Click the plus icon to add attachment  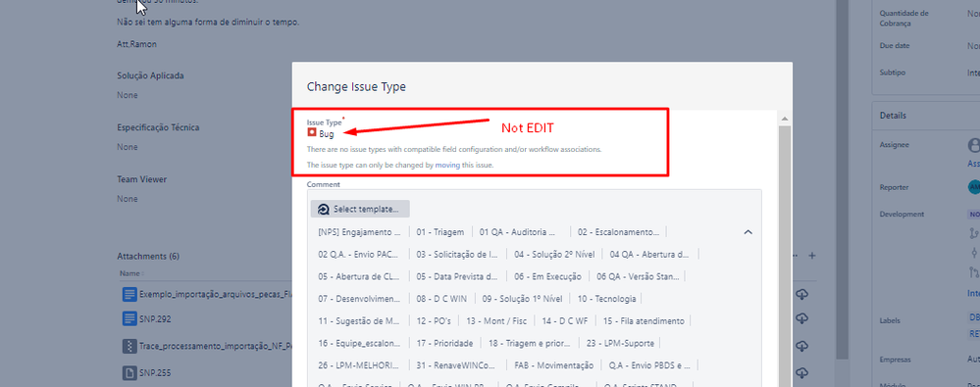[x=812, y=256]
